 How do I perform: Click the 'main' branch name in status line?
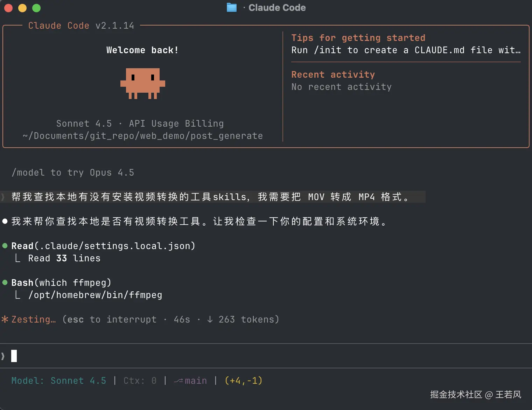pyautogui.click(x=196, y=381)
